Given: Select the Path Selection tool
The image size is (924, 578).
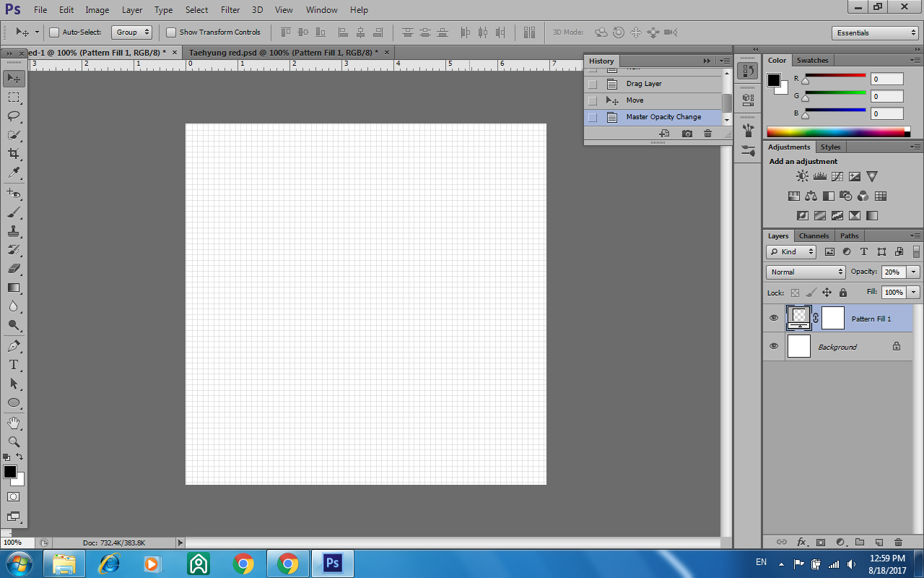Looking at the screenshot, I should click(14, 384).
